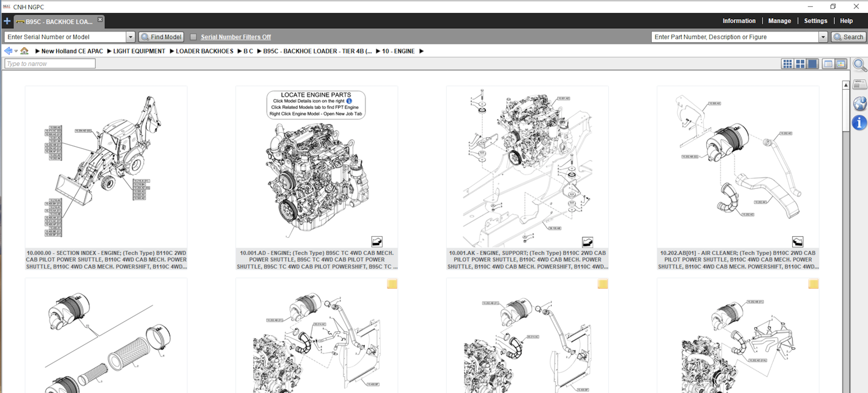The height and width of the screenshot is (393, 868).
Task: Click the Type to narrow filter field
Action: (50, 64)
